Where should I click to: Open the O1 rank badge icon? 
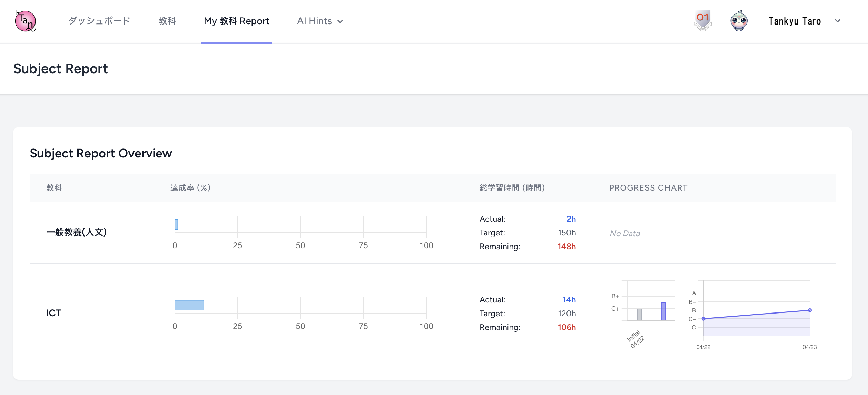tap(703, 21)
